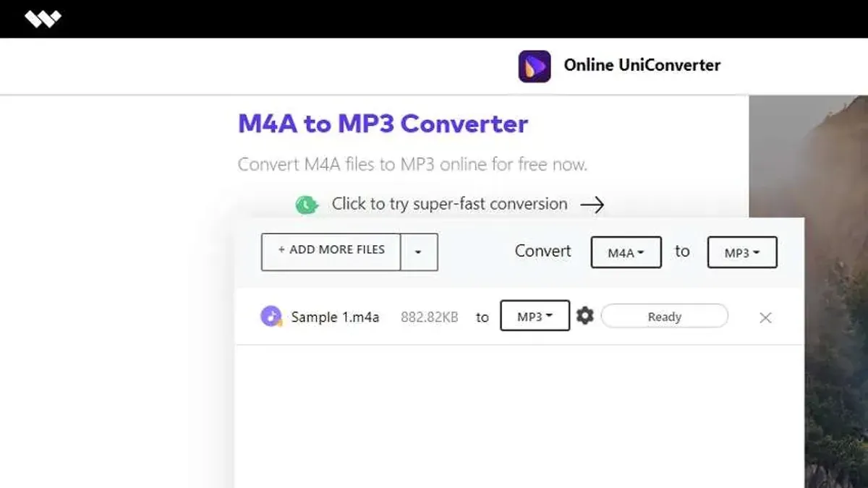Open the Online UniConverter title link

coord(642,65)
